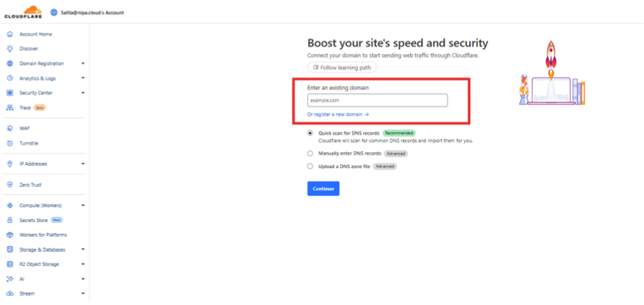Image resolution: width=644 pixels, height=305 pixels.
Task: Expand the Domain Registration submenu arrow
Action: click(83, 63)
